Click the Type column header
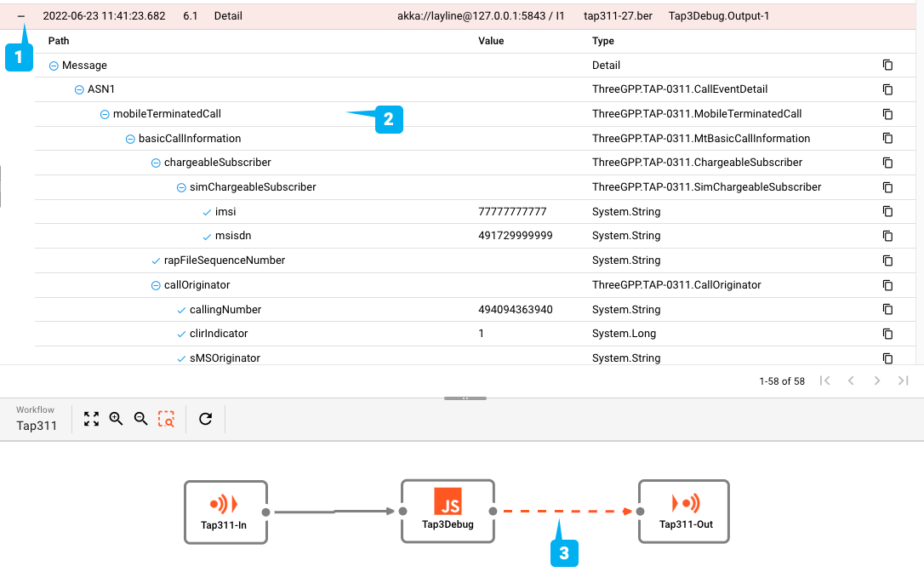924x578 pixels. click(x=603, y=41)
